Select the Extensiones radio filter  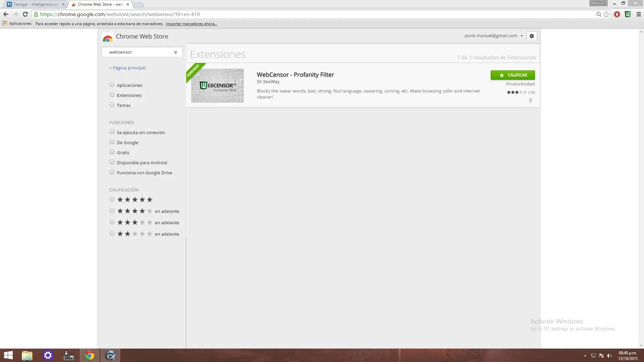coord(112,95)
